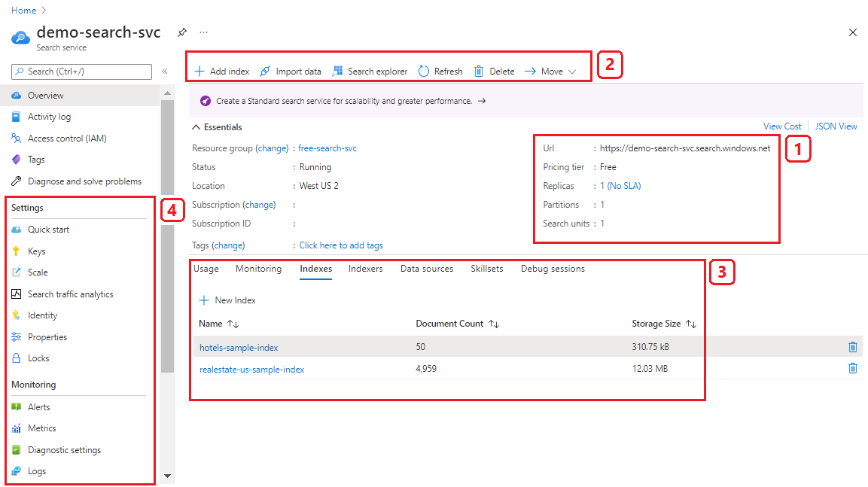Click the sidebar scroll down arrow
Screen dimensions: 868x487
click(x=167, y=476)
